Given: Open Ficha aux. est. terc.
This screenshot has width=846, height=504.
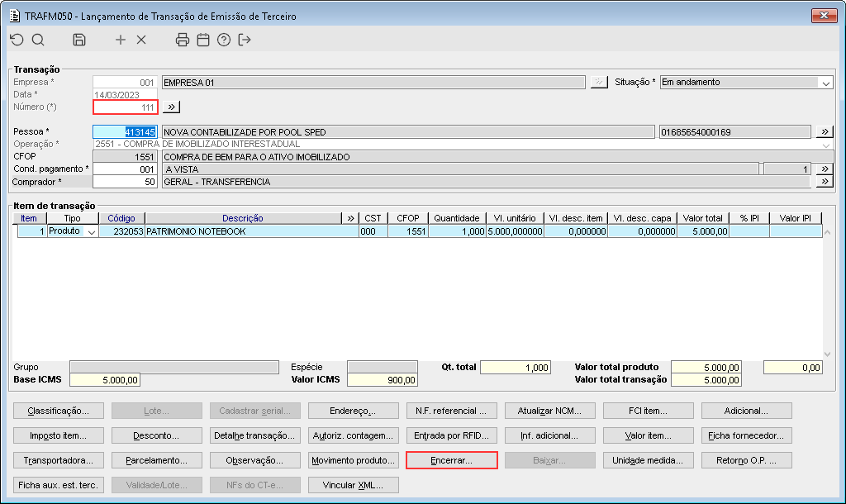Looking at the screenshot, I should (x=59, y=485).
